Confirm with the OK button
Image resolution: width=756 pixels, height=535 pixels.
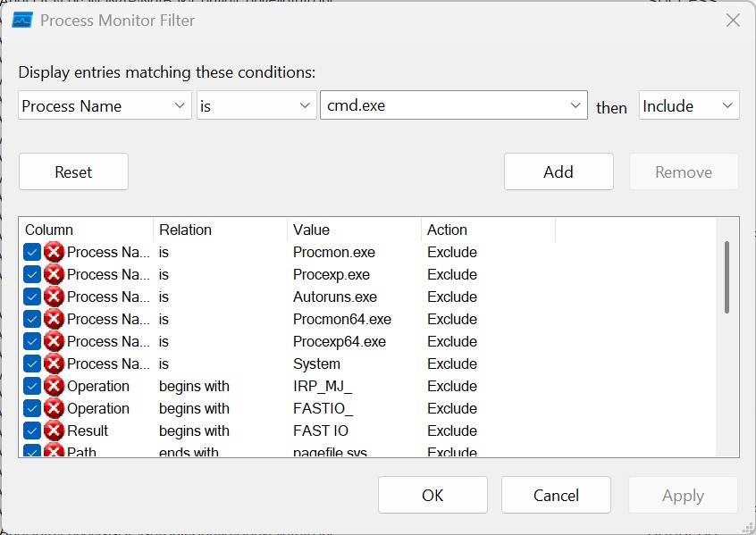coord(433,495)
